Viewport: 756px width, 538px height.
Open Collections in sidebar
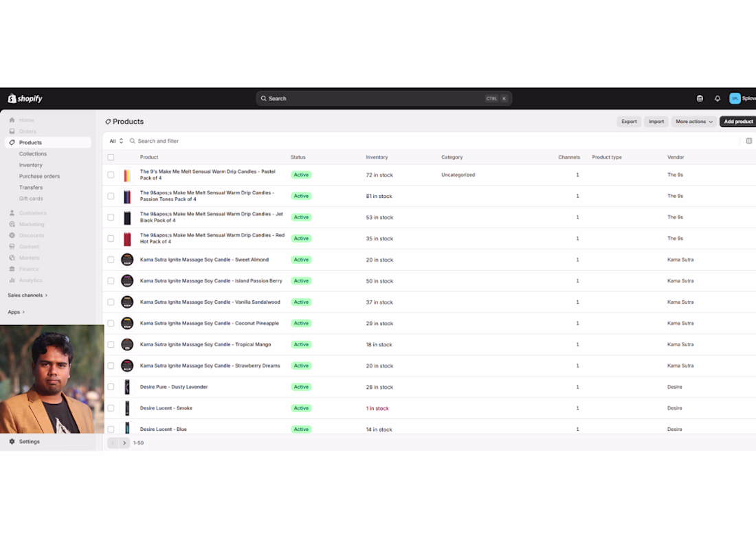tap(33, 154)
